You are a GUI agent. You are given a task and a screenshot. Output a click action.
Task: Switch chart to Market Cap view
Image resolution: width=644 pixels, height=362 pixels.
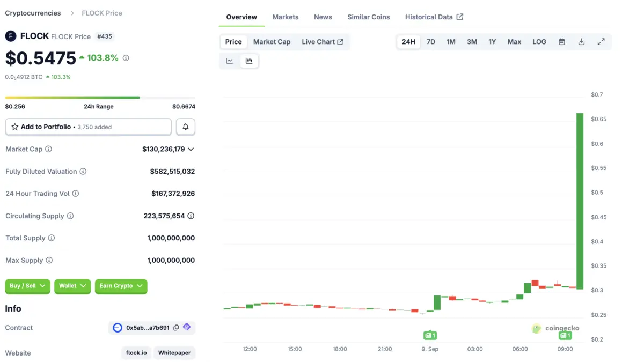272,42
